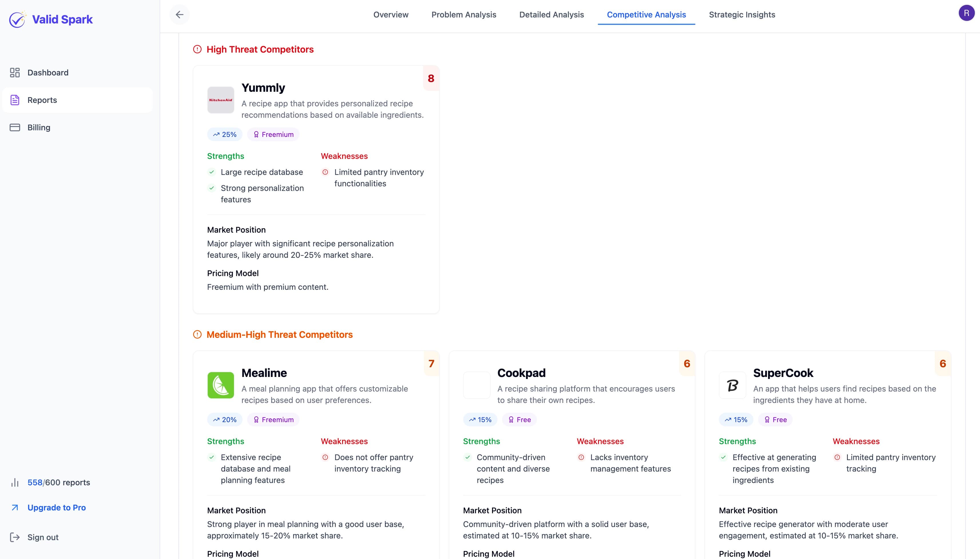Viewport: 980px width, 559px height.
Task: Open Reports using the document icon
Action: (x=15, y=100)
